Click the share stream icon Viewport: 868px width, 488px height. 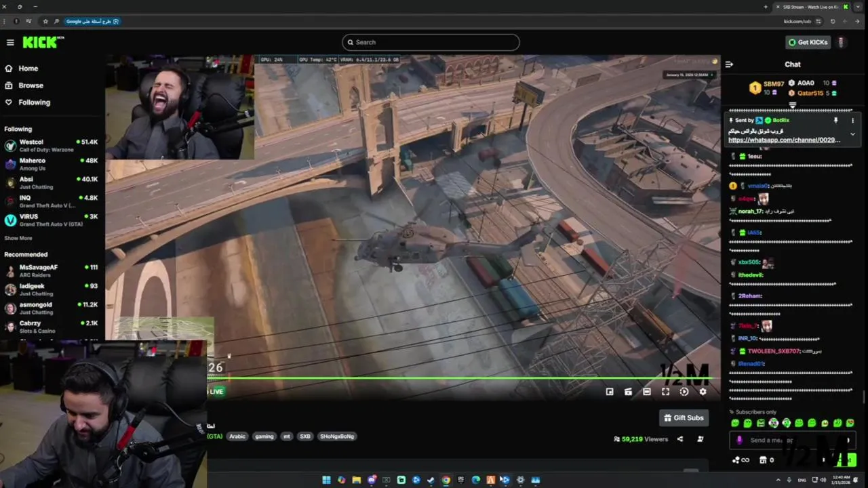click(x=680, y=439)
